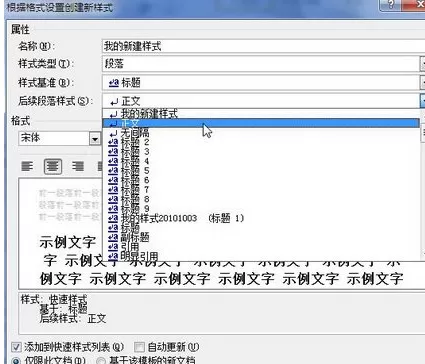The height and width of the screenshot is (364, 425).
Task: Pick the 无间隔 style from list
Action: point(261,133)
